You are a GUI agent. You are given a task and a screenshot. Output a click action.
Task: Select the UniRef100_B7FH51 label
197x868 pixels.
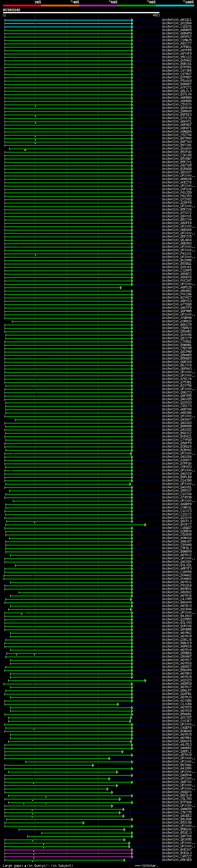[x=177, y=67]
